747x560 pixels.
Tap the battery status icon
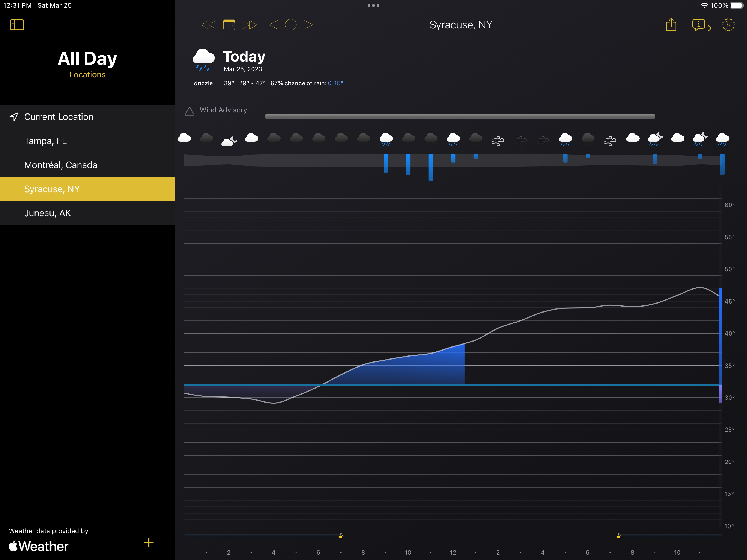pyautogui.click(x=737, y=5)
